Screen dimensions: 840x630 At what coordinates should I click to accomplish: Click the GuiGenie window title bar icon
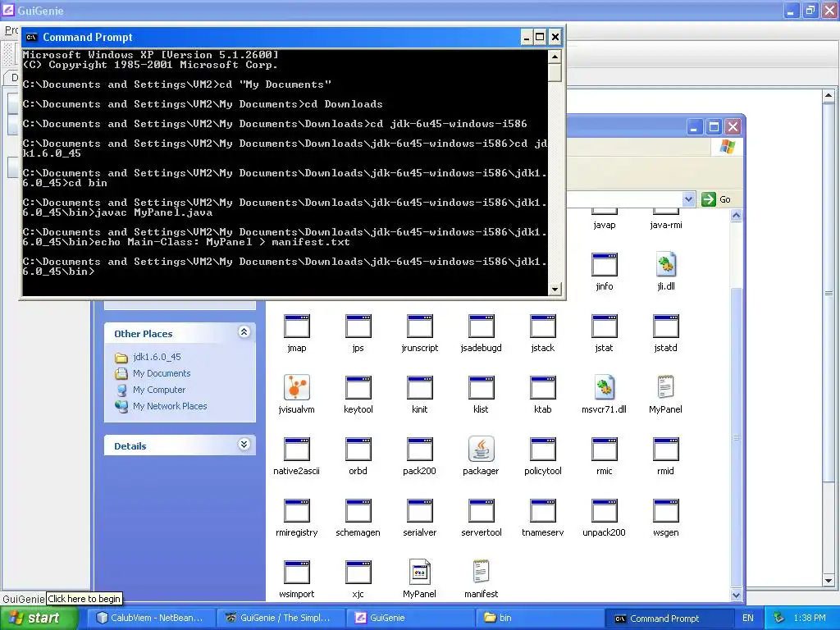8,10
